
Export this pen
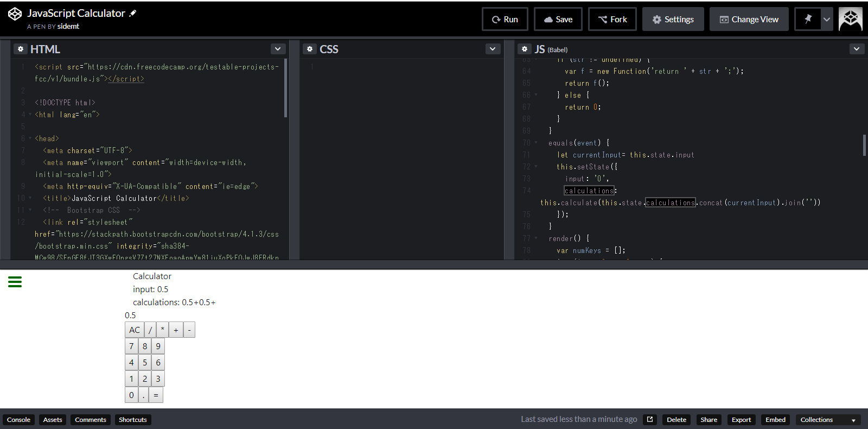pyautogui.click(x=742, y=420)
